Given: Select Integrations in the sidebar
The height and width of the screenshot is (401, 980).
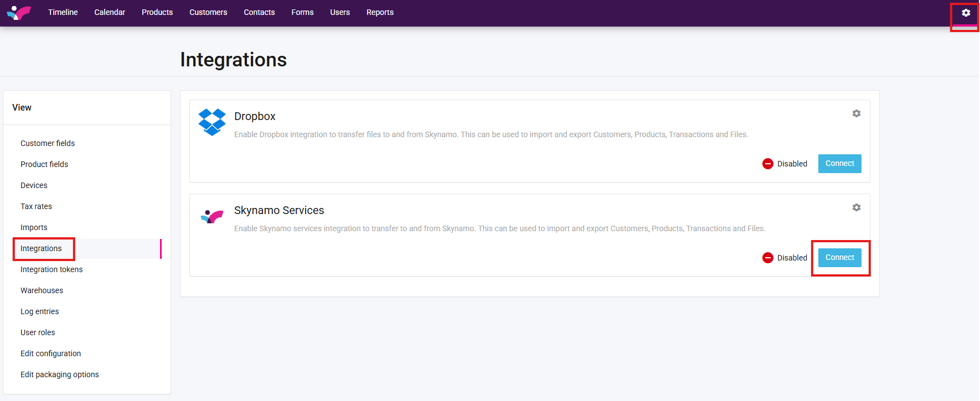Looking at the screenshot, I should pyautogui.click(x=41, y=248).
